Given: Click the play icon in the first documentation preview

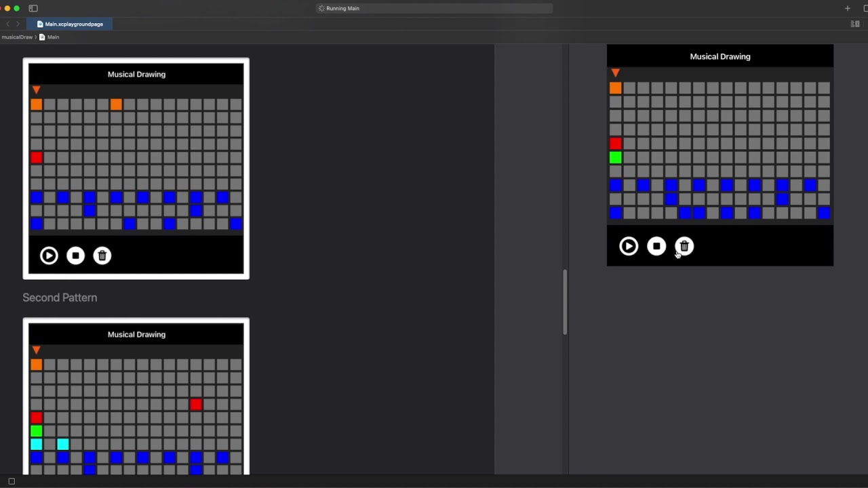Looking at the screenshot, I should coord(49,256).
